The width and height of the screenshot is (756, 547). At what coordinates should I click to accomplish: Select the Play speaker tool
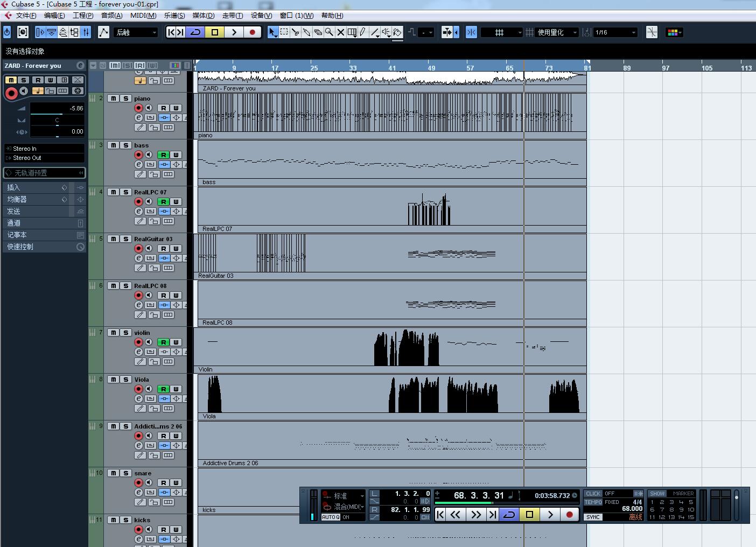click(386, 32)
